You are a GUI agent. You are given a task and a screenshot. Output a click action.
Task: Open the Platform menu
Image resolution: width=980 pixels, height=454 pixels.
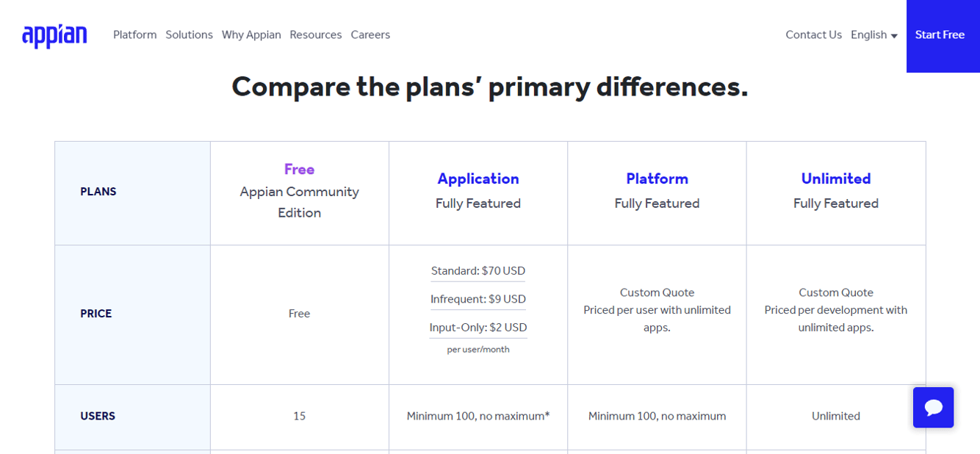134,35
